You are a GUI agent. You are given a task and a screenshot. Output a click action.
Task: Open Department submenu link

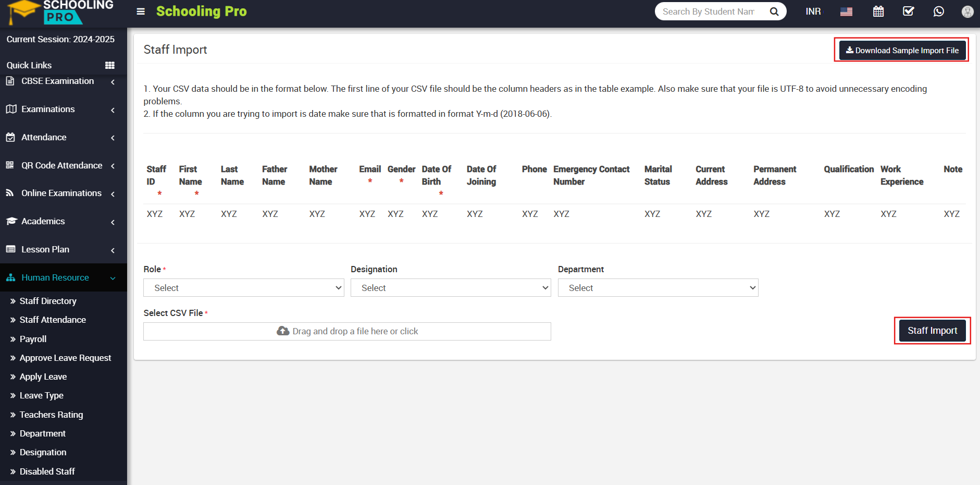43,433
